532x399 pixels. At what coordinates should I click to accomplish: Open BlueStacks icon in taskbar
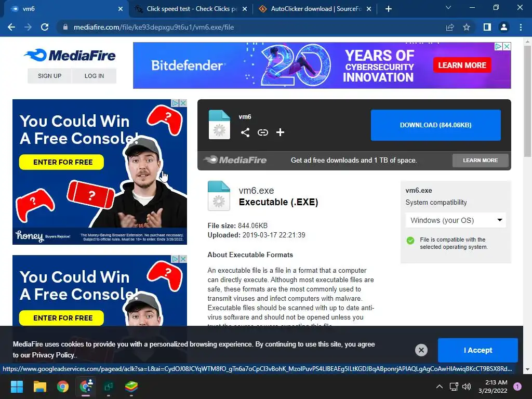click(131, 387)
